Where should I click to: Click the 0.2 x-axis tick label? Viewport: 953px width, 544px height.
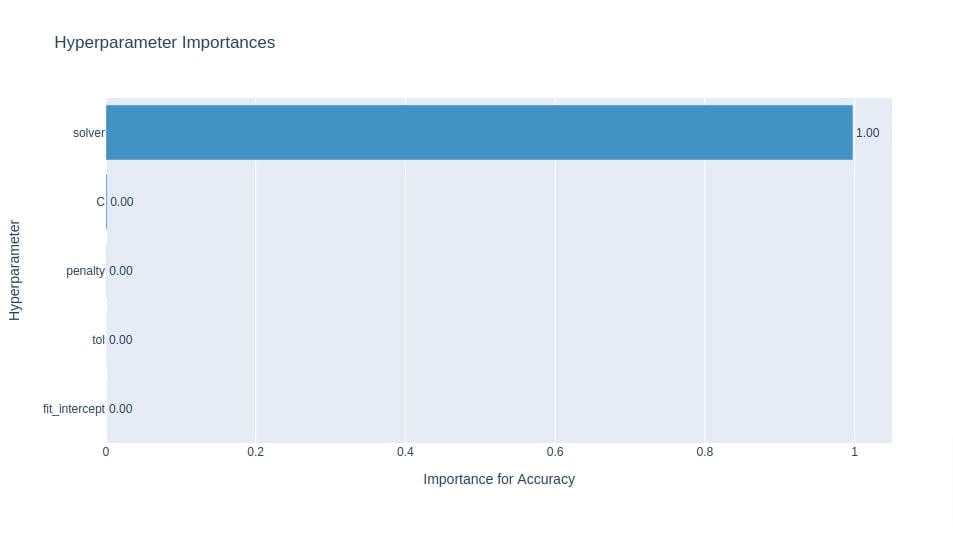(255, 452)
